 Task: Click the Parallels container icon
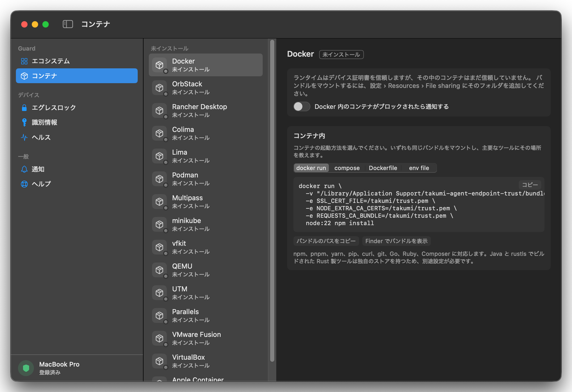click(x=159, y=315)
